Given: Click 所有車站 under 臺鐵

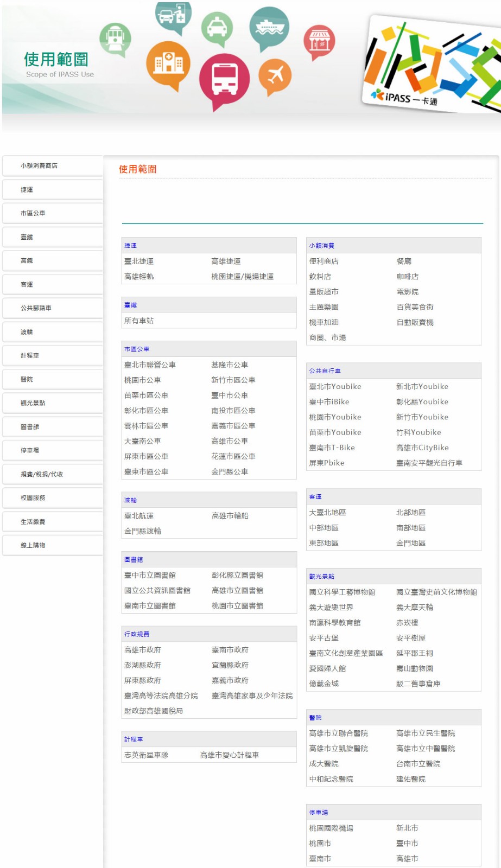Looking at the screenshot, I should (139, 321).
